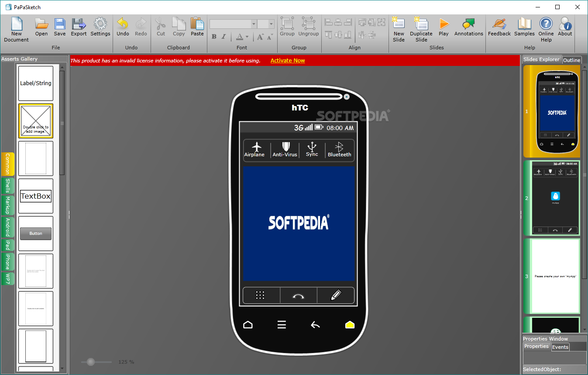Open the Outline tab
This screenshot has width=588, height=375.
[571, 60]
